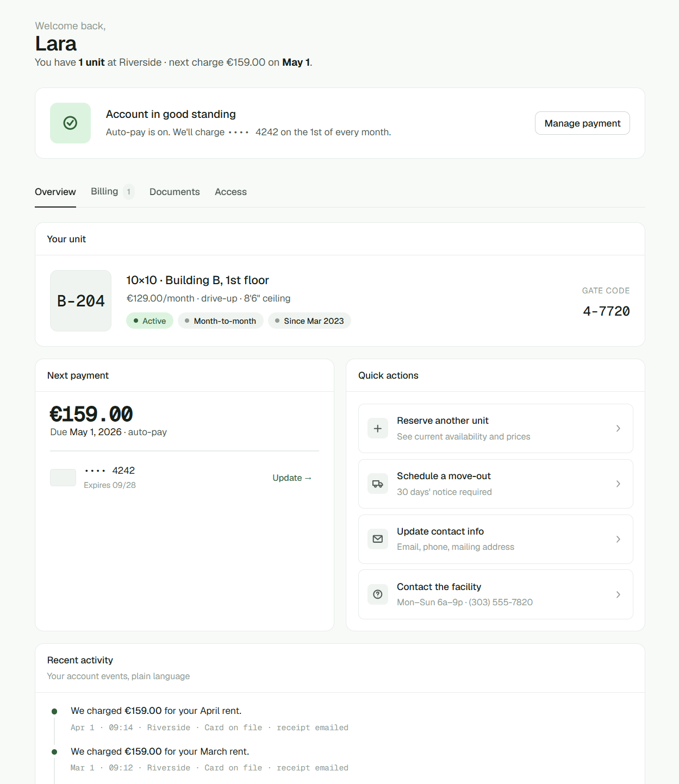The image size is (679, 784).
Task: Click the envelope icon for contact info
Action: [x=378, y=539]
